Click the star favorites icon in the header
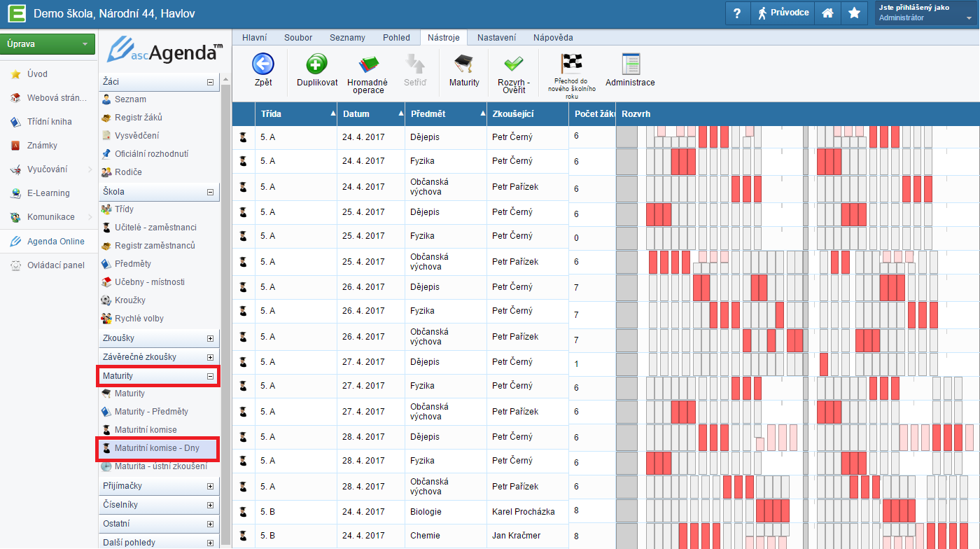Screen dimensions: 980x549 pyautogui.click(x=854, y=13)
